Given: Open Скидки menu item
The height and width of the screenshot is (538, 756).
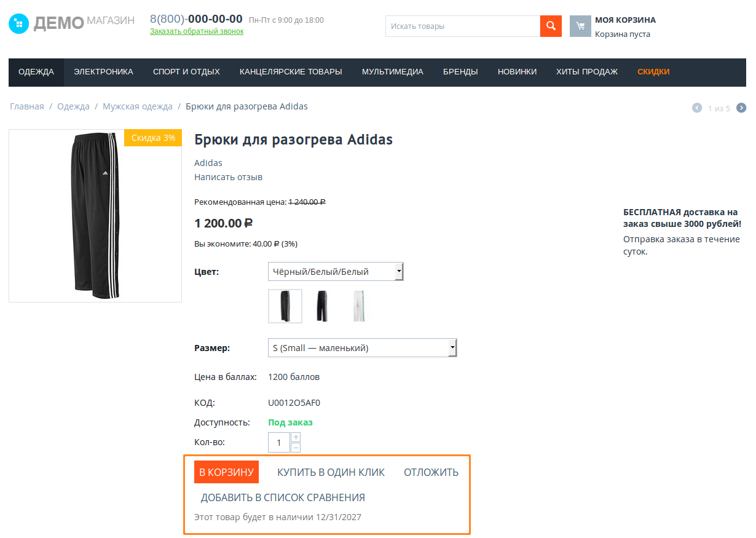Looking at the screenshot, I should (x=653, y=72).
